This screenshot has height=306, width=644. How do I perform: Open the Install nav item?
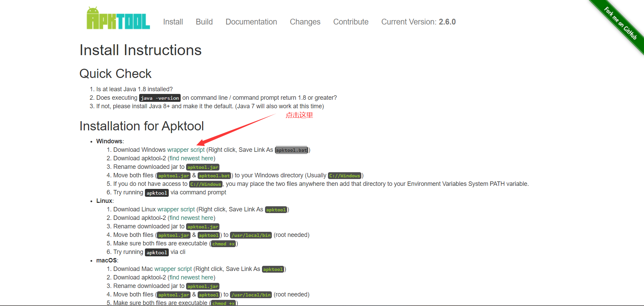pyautogui.click(x=173, y=22)
